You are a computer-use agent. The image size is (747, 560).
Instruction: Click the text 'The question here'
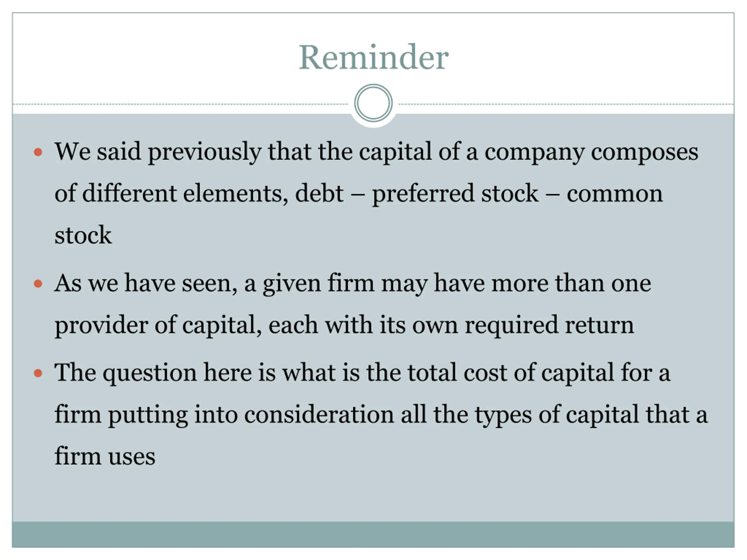point(153,373)
